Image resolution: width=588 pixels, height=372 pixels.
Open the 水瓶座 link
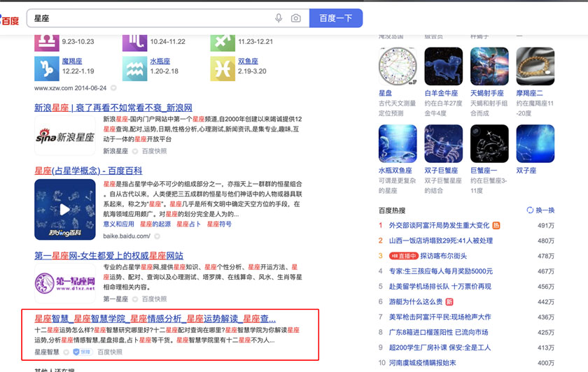(160, 61)
